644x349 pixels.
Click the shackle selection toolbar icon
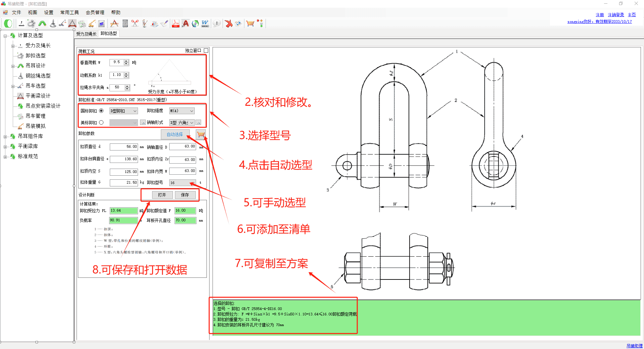point(31,24)
